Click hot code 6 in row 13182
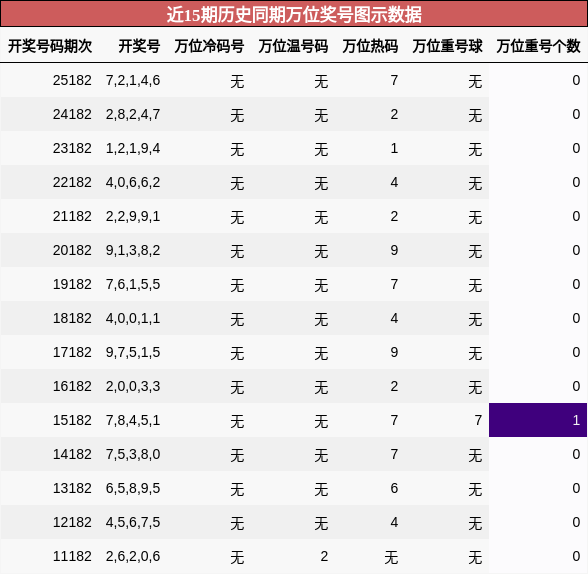 coord(394,488)
